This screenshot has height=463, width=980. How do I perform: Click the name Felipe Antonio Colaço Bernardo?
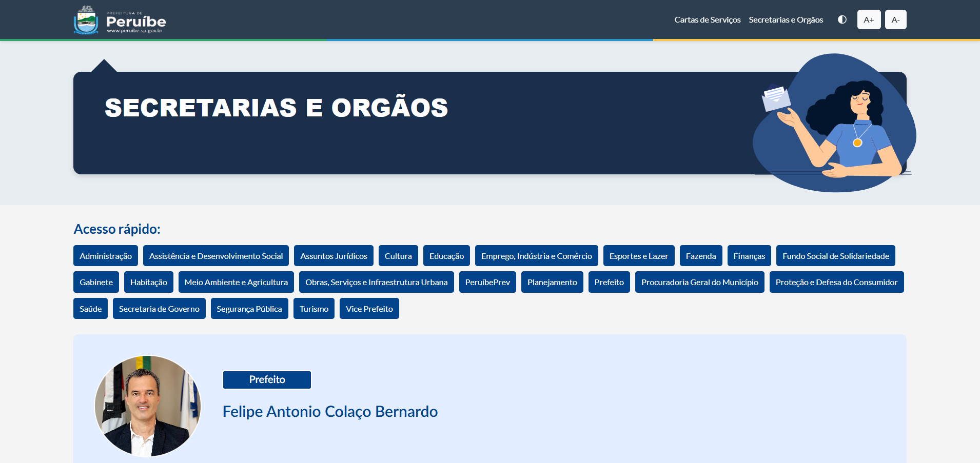point(330,412)
